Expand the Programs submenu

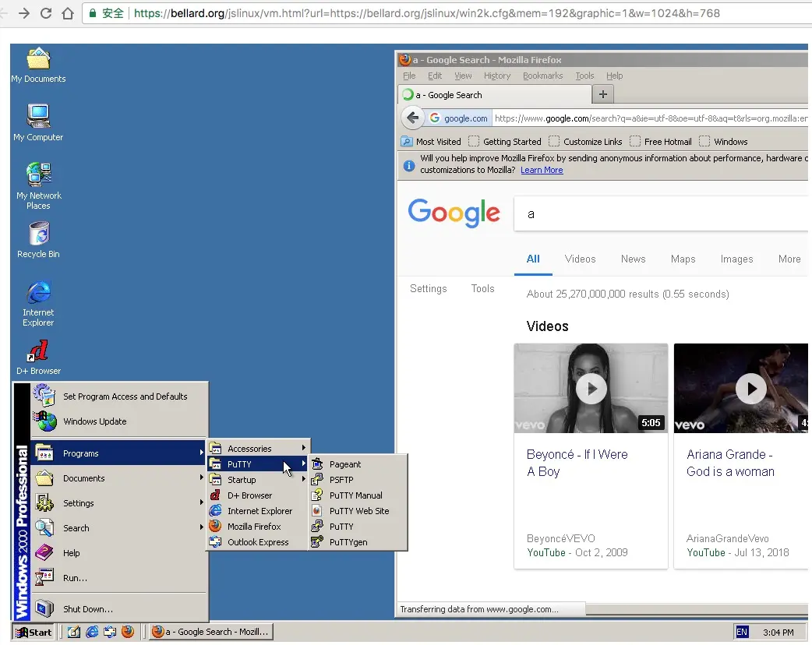click(x=119, y=453)
